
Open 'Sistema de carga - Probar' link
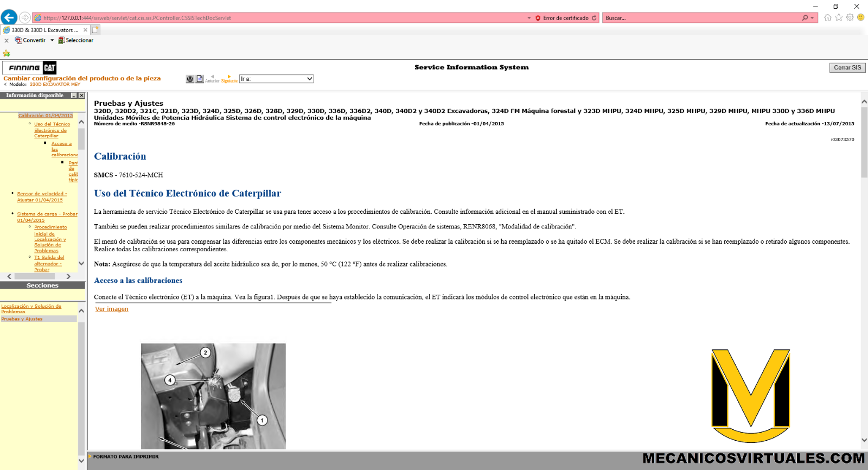point(47,217)
